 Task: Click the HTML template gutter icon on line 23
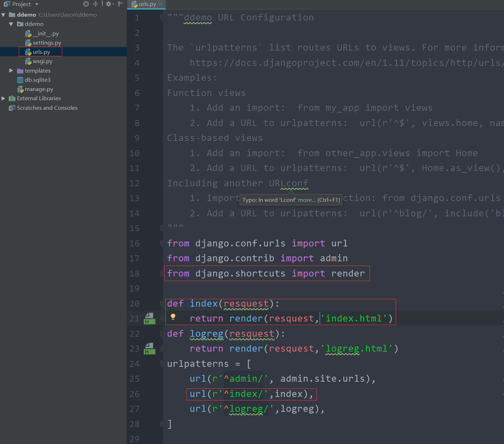pyautogui.click(x=149, y=349)
